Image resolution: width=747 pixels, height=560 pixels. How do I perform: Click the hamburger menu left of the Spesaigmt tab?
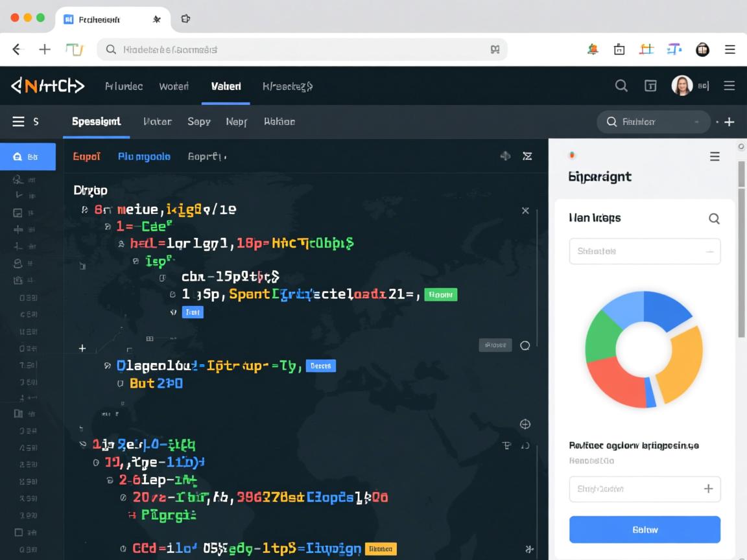18,122
